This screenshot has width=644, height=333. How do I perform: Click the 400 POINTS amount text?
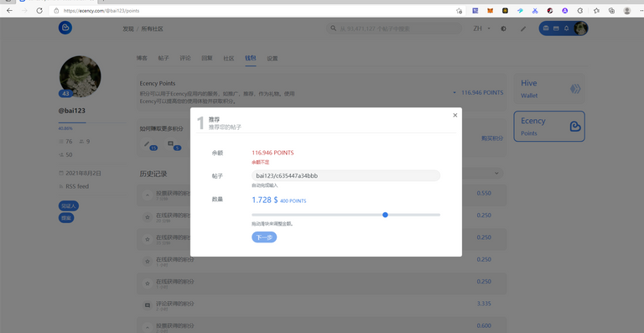click(x=293, y=201)
